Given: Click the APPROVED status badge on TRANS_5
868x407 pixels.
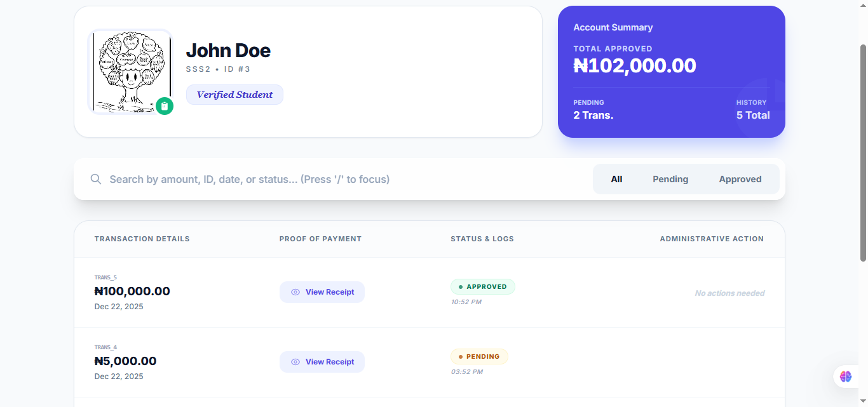Looking at the screenshot, I should (483, 287).
